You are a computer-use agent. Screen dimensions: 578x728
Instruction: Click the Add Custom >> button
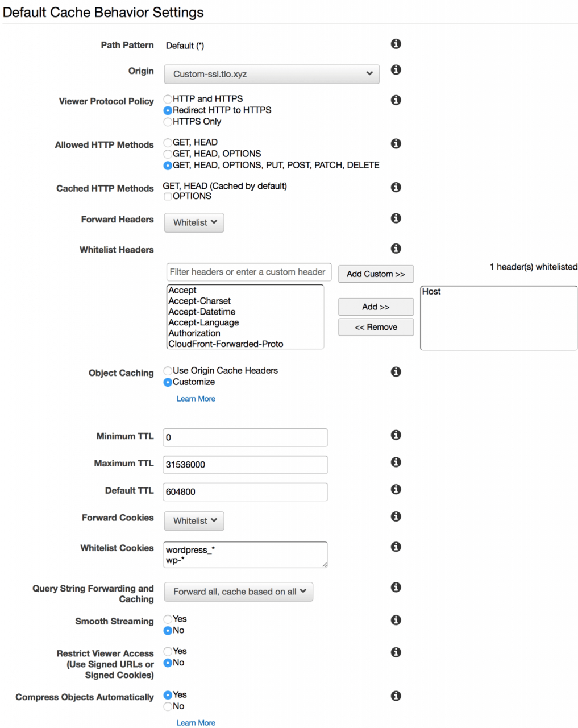pos(376,274)
